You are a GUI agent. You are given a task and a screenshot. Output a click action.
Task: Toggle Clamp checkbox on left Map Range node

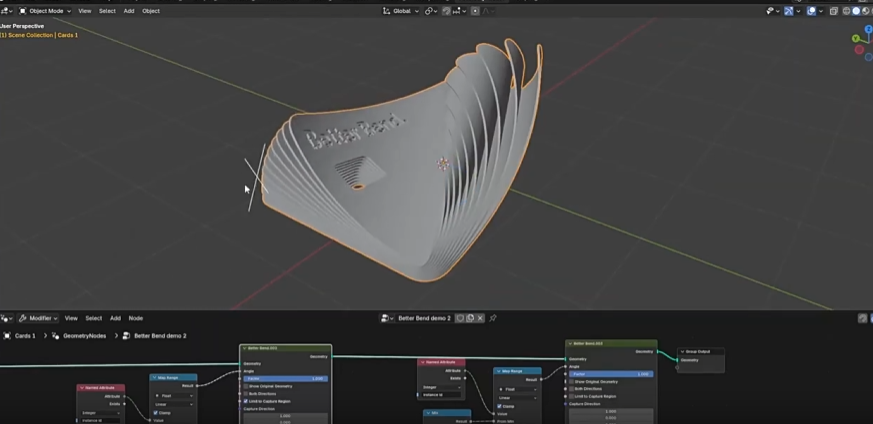(156, 412)
